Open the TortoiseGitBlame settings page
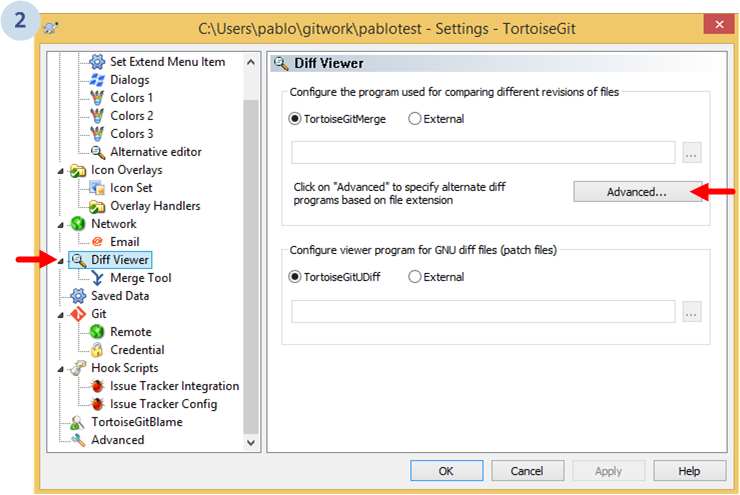 [x=137, y=422]
